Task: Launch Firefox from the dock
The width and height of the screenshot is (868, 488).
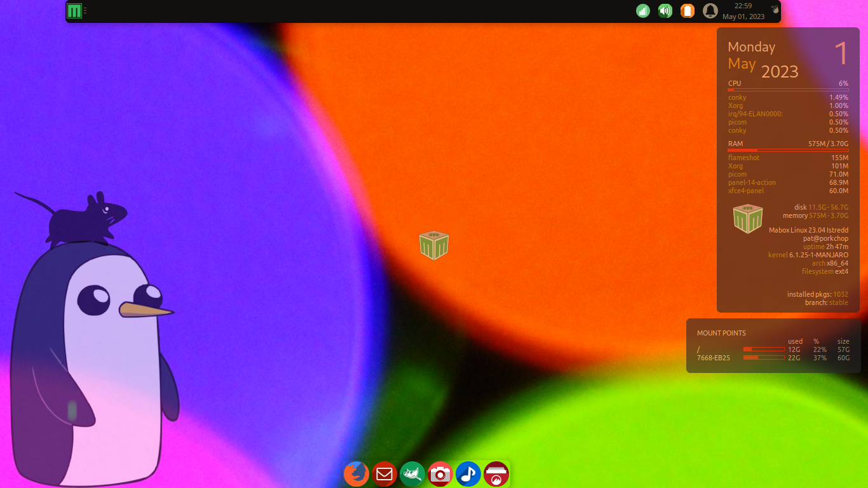Action: (356, 474)
